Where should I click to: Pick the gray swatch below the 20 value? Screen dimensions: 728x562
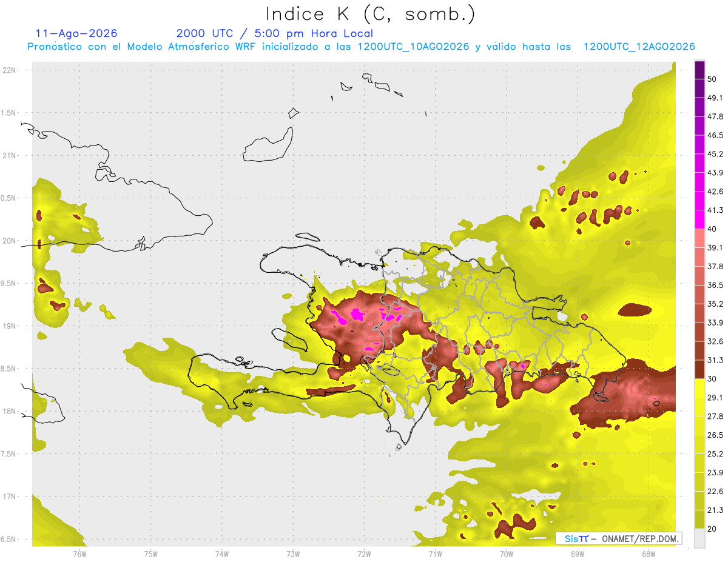pyautogui.click(x=699, y=538)
